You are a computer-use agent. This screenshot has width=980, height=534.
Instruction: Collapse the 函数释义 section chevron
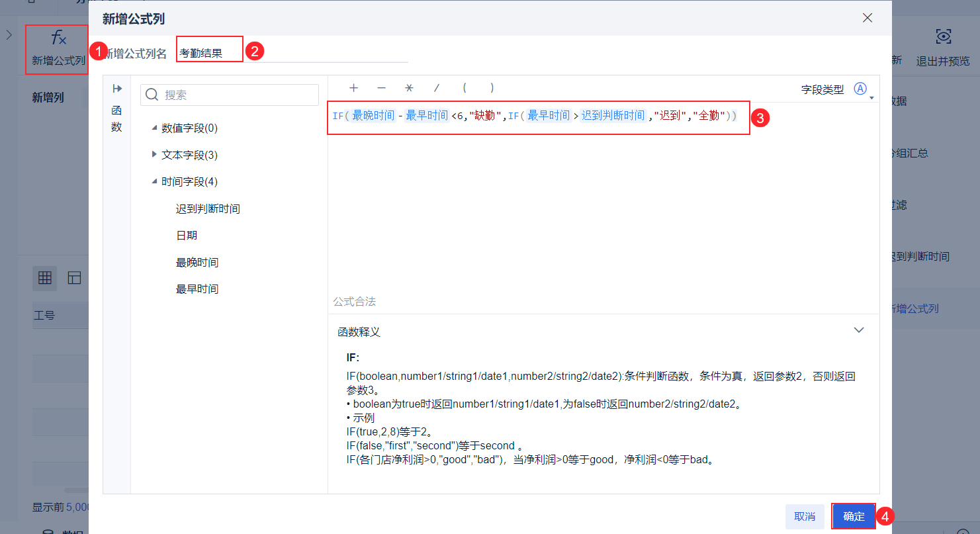859,330
